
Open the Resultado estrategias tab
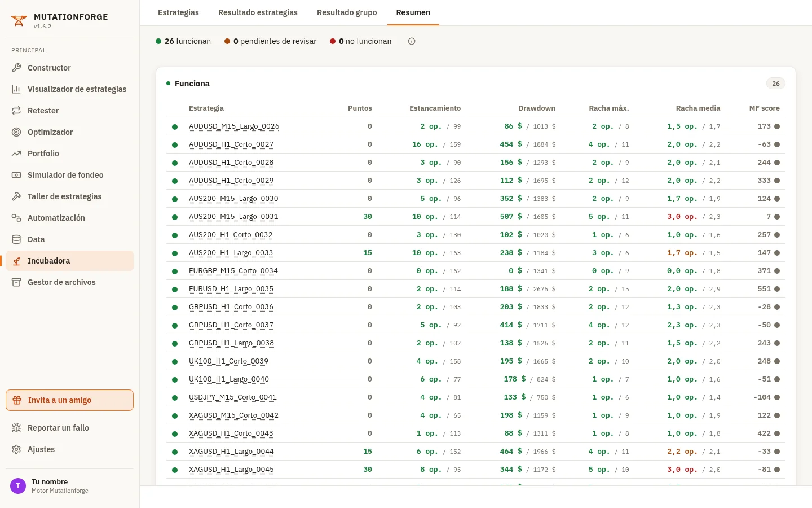point(258,12)
